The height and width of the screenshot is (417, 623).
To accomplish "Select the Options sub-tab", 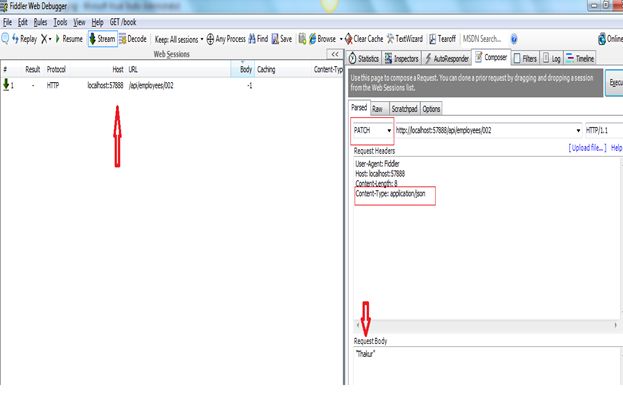I will 431,109.
